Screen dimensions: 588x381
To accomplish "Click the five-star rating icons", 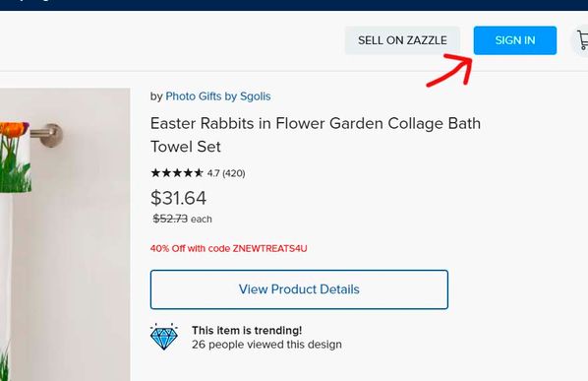I will (177, 173).
